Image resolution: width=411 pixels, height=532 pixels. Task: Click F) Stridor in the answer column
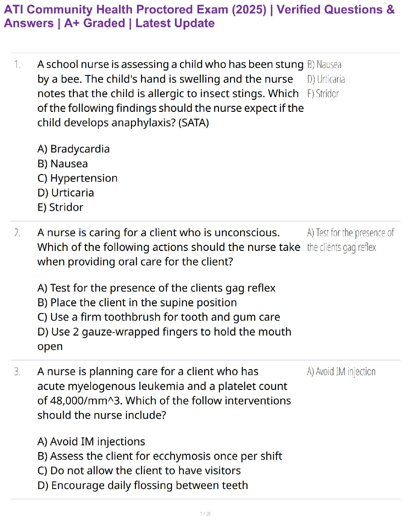point(323,94)
